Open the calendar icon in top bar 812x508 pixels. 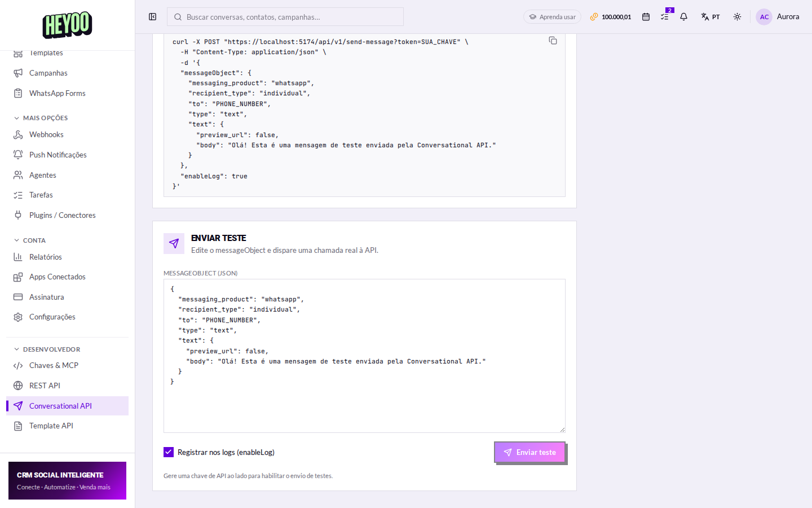646,17
